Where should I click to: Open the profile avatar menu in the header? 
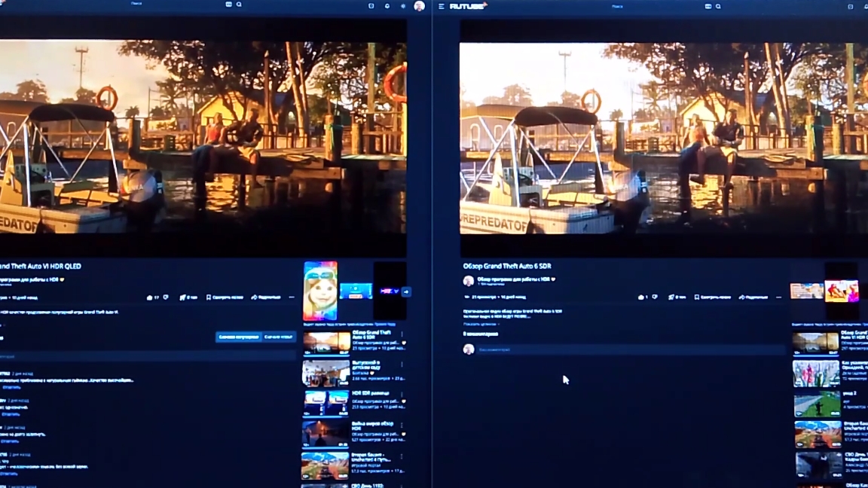point(419,6)
